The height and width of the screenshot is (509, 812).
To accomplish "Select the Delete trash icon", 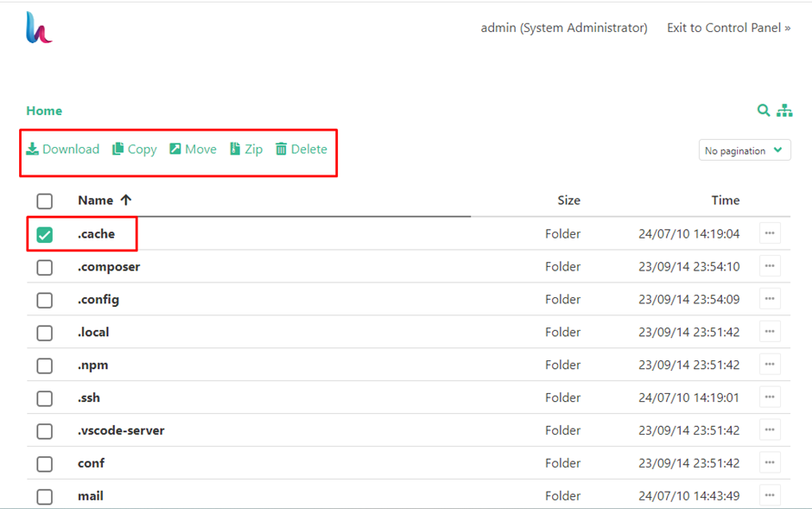I will 282,149.
